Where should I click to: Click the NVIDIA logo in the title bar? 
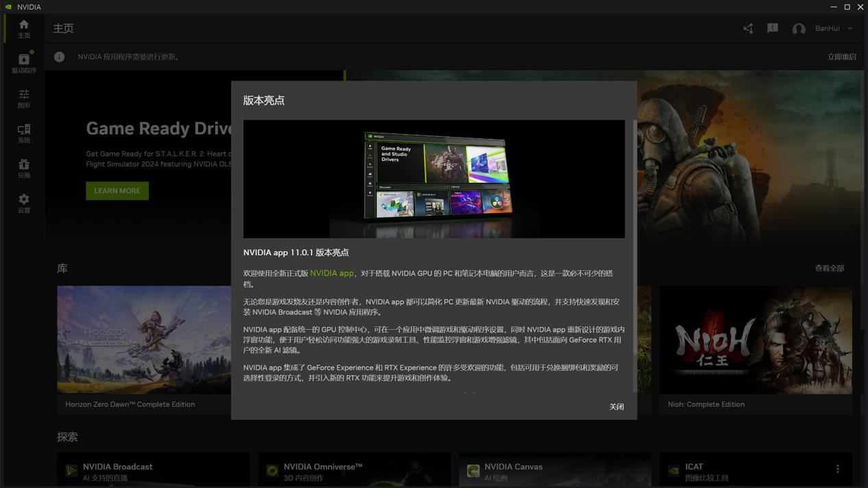pyautogui.click(x=8, y=7)
